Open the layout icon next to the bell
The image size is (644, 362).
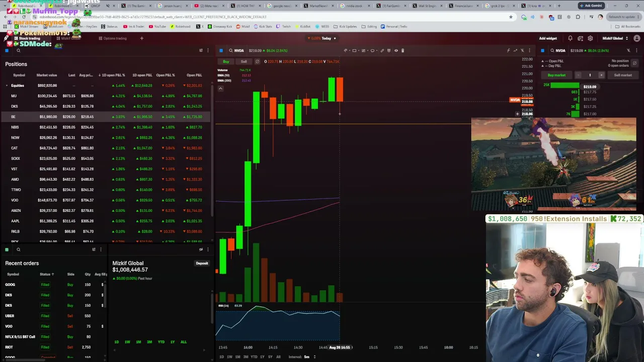pyautogui.click(x=580, y=38)
